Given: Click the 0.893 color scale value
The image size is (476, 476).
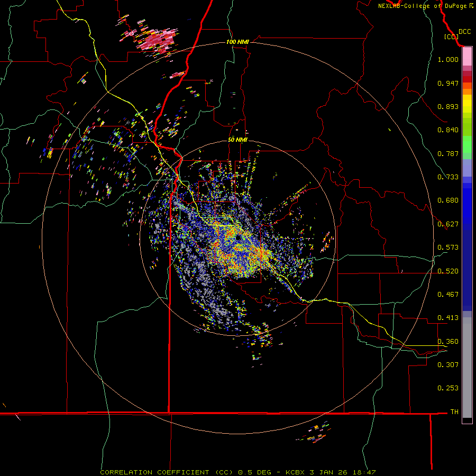Looking at the screenshot, I should tap(448, 106).
